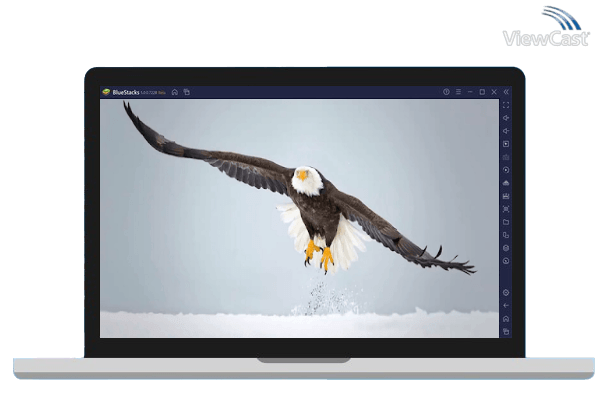Open the hamburger menu in title bar

click(x=458, y=92)
